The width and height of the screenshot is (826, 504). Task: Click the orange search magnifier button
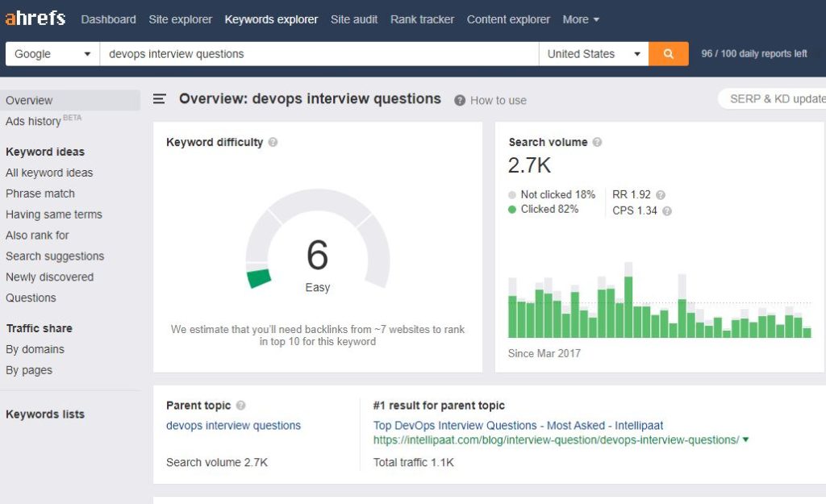(668, 54)
